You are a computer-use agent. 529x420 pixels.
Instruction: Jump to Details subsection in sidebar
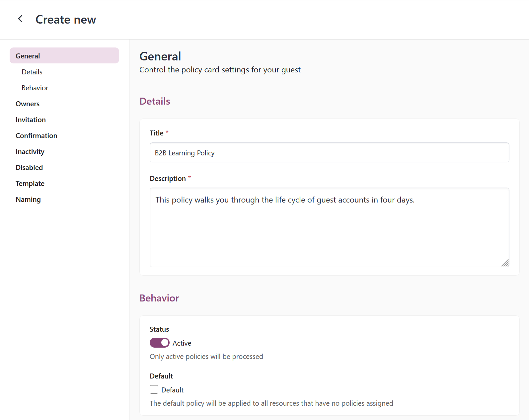(32, 72)
